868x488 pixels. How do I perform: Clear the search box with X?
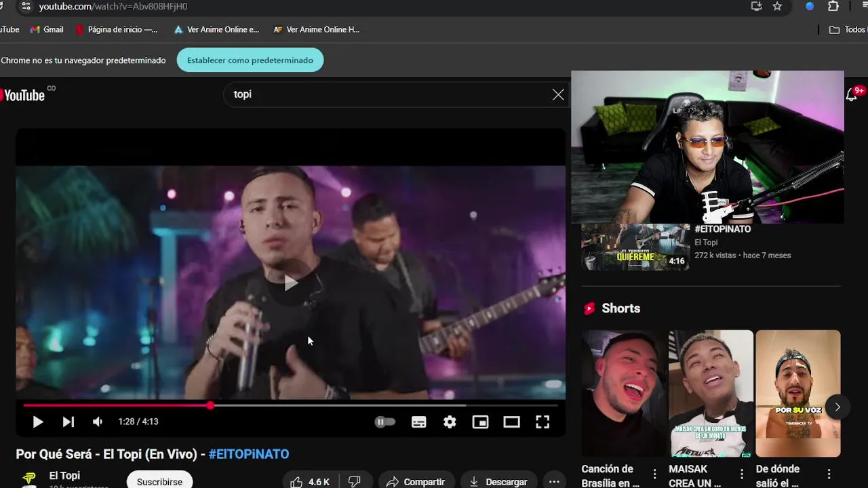click(x=558, y=95)
